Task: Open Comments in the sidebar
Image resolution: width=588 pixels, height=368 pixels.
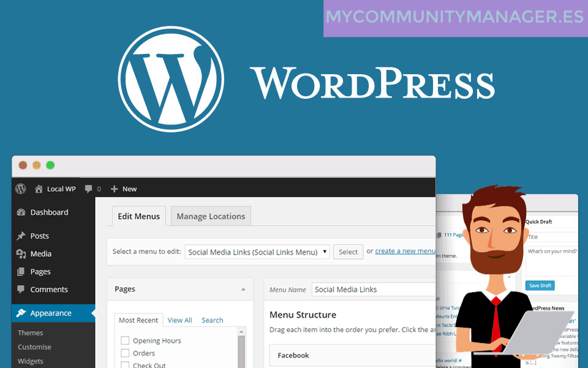Action: click(x=49, y=289)
